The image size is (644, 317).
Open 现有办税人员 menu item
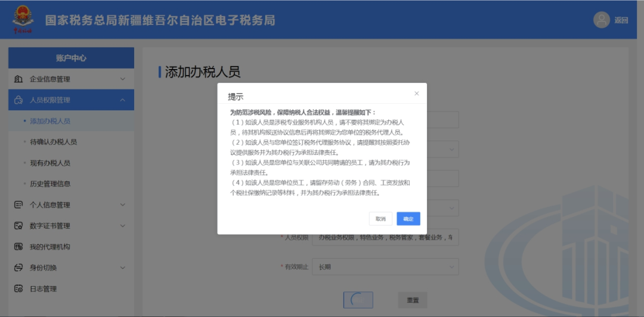71,163
